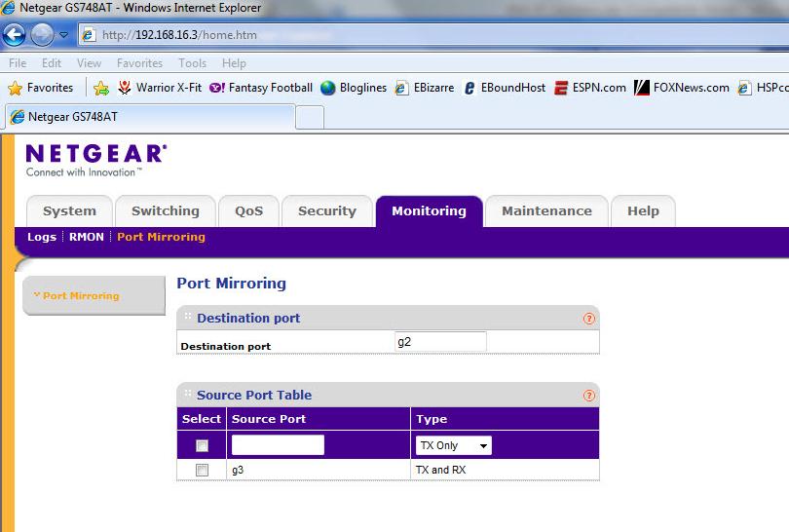This screenshot has width=789, height=532.
Task: Go back with the browser Back arrow
Action: [x=14, y=35]
